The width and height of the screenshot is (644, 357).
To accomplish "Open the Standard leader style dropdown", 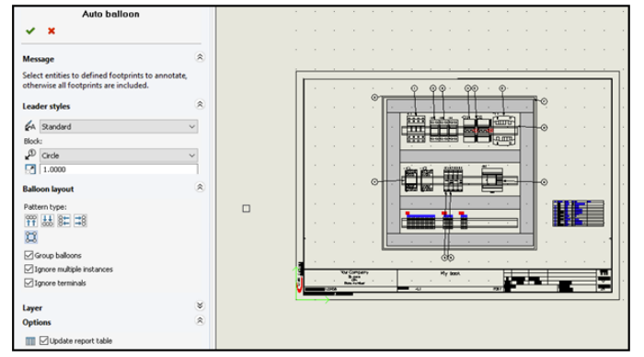I will point(119,127).
